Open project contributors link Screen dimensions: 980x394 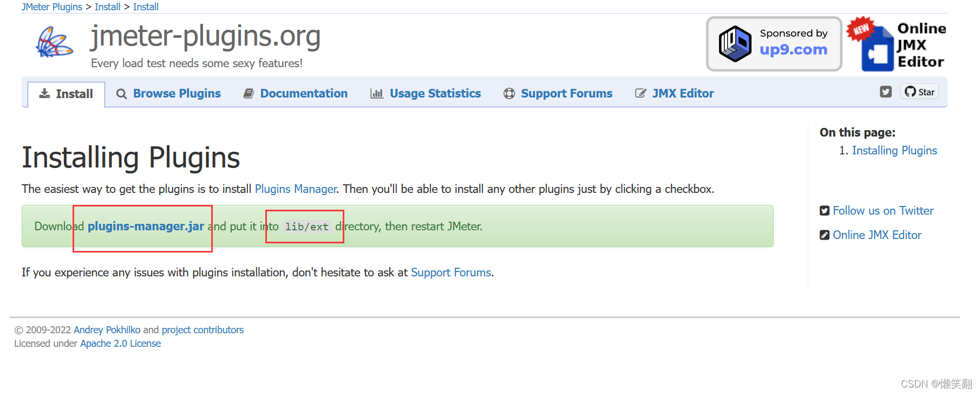pos(202,330)
